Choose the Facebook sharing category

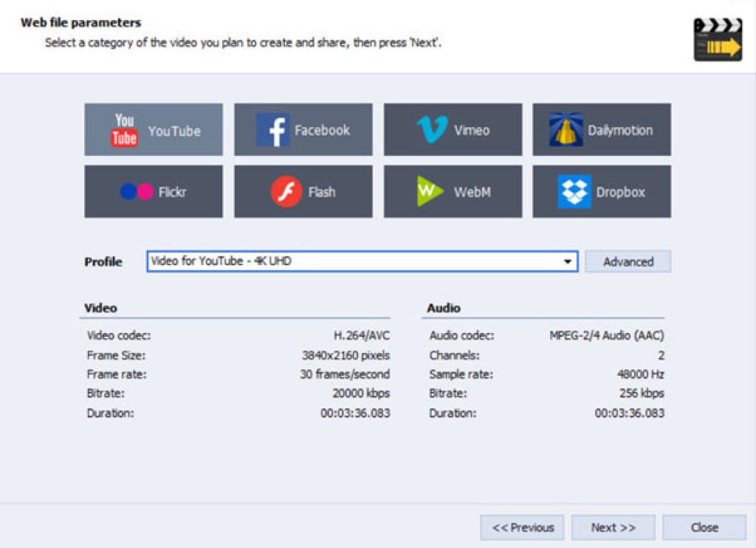(303, 129)
